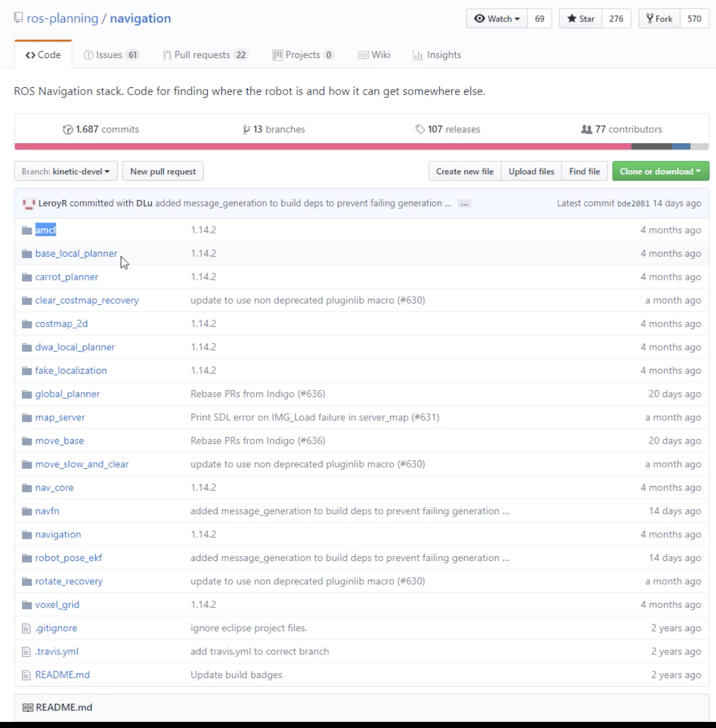The width and height of the screenshot is (716, 728).
Task: Click the branches fork icon
Action: [x=246, y=129]
